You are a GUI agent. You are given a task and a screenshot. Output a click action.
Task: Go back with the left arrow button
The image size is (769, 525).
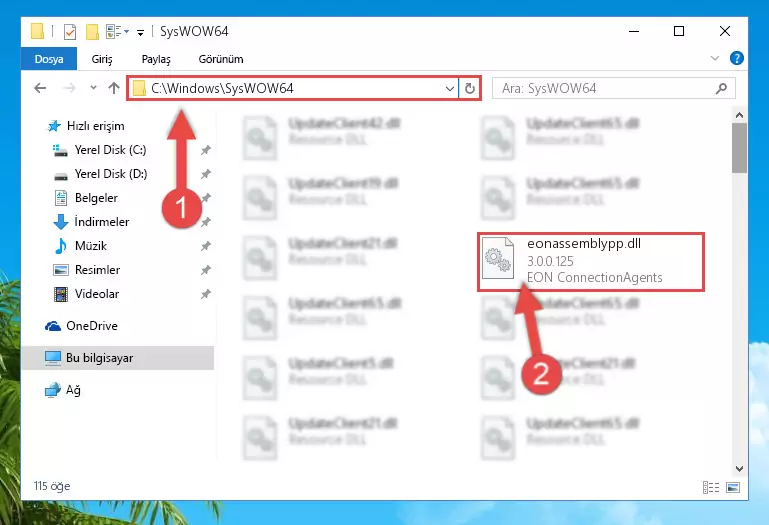click(40, 88)
